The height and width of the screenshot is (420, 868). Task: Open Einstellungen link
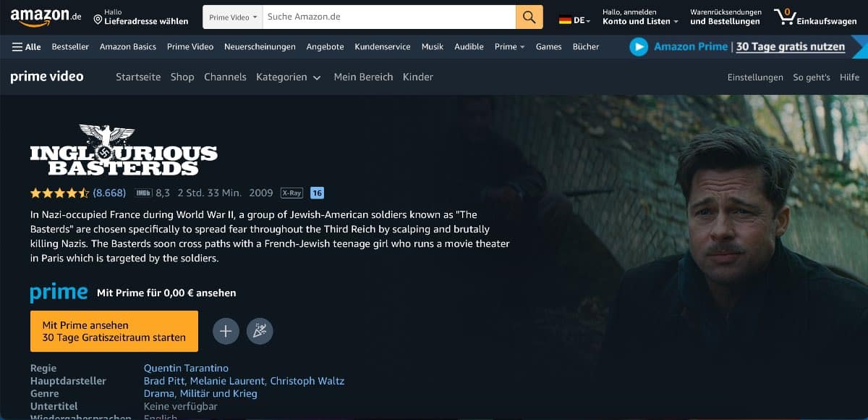point(755,77)
